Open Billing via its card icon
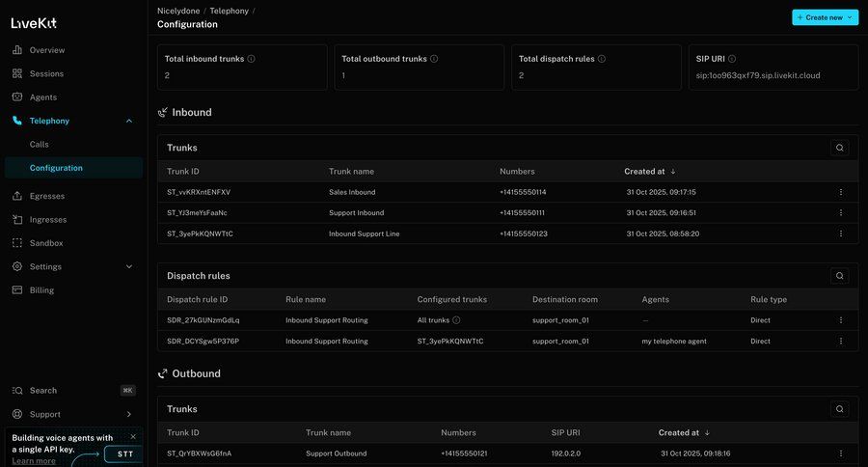 point(17,289)
